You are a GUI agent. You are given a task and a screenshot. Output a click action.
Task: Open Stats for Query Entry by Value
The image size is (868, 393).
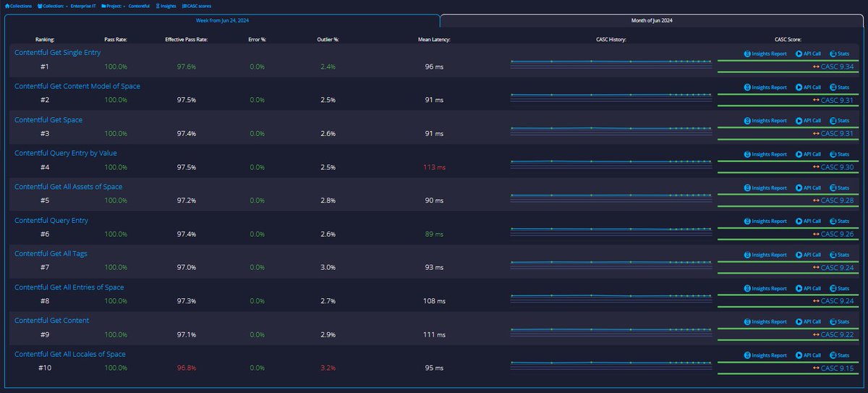pos(839,154)
